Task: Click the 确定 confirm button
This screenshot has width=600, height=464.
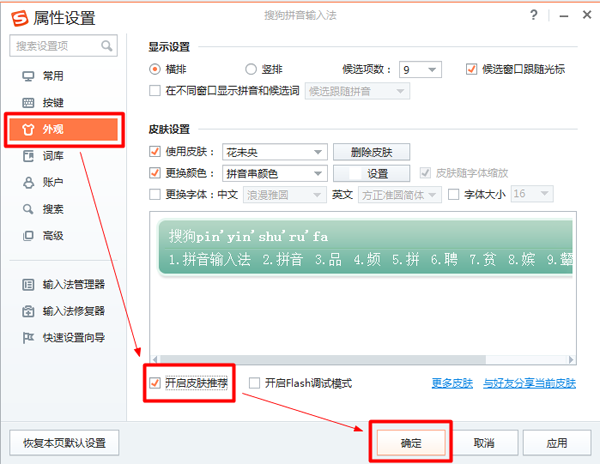Action: click(x=411, y=443)
